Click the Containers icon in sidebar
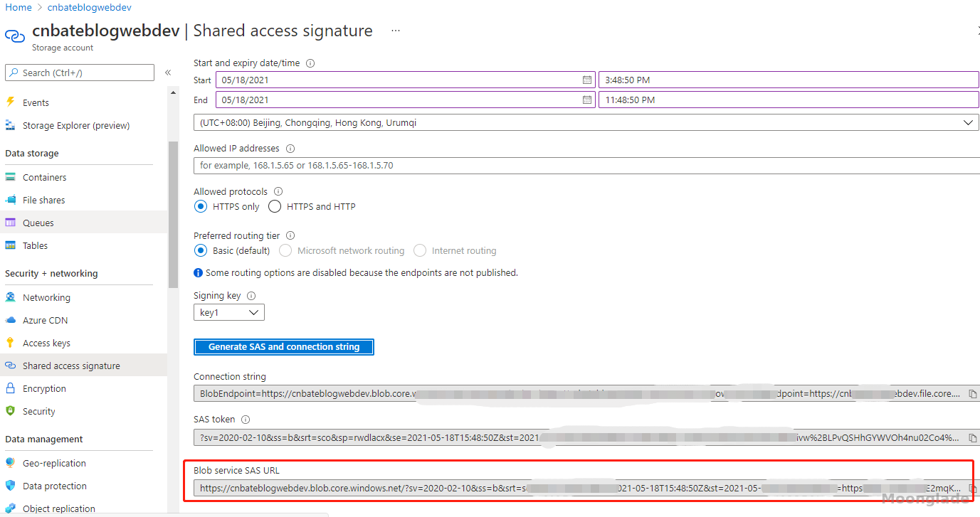 click(x=10, y=177)
